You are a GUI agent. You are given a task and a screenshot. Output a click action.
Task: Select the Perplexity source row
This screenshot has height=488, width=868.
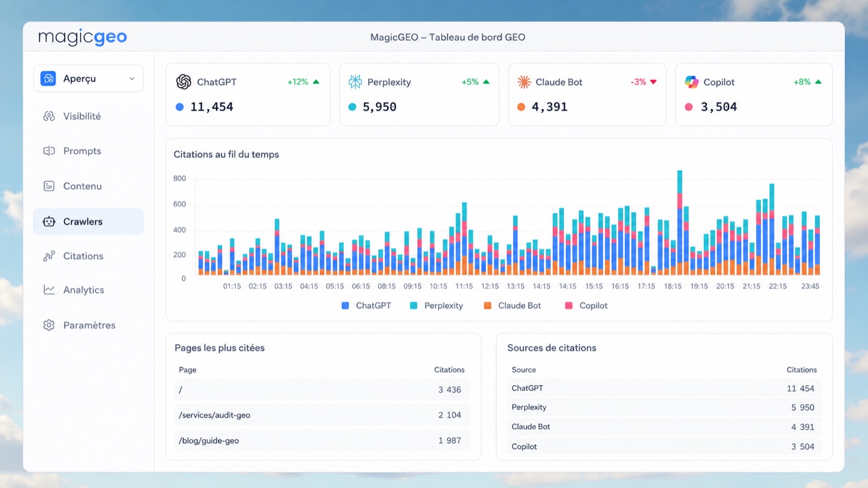coord(664,408)
